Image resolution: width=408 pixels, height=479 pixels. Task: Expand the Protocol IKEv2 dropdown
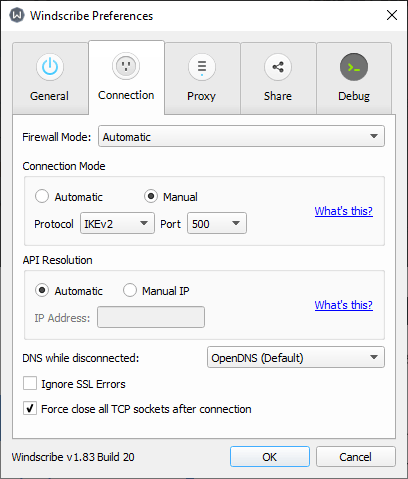(x=117, y=223)
